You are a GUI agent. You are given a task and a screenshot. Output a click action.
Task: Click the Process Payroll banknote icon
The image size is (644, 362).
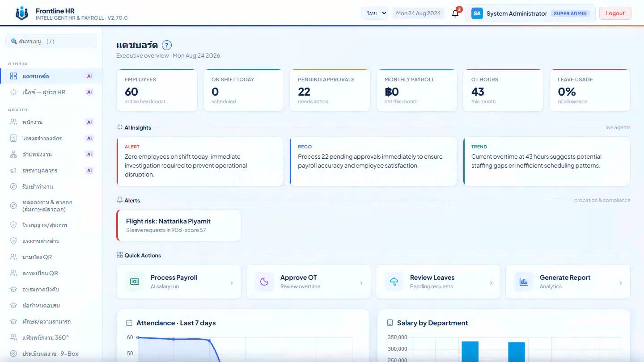click(135, 282)
